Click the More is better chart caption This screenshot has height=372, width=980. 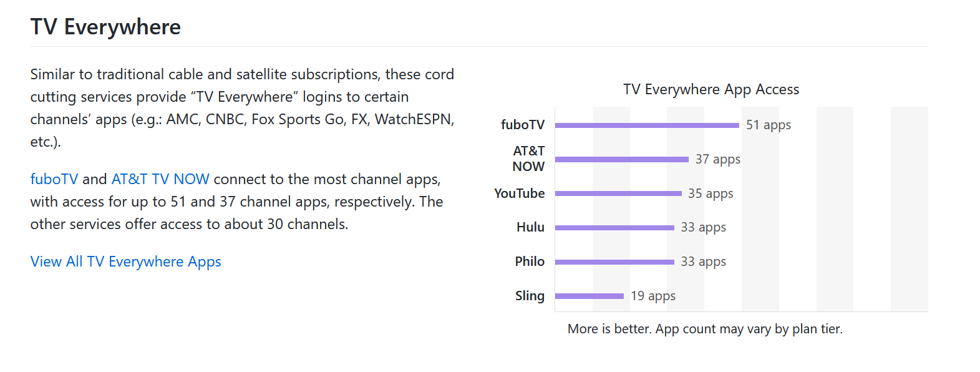coord(704,329)
